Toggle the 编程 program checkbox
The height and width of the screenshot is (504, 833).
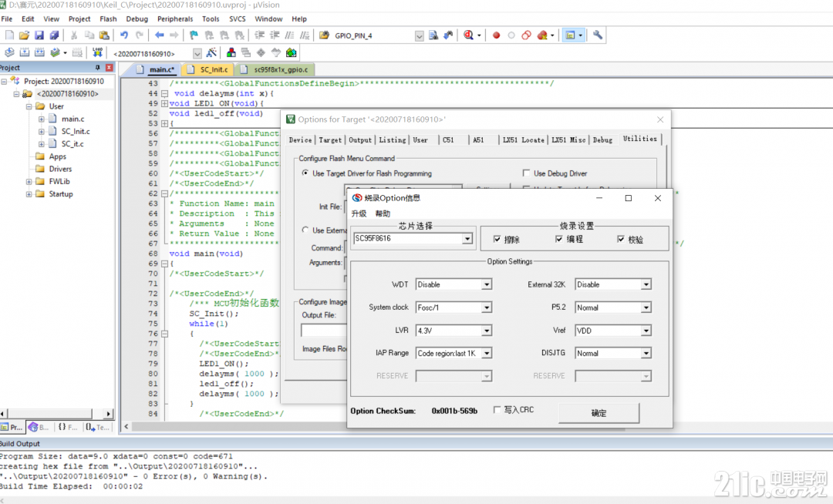click(x=558, y=239)
